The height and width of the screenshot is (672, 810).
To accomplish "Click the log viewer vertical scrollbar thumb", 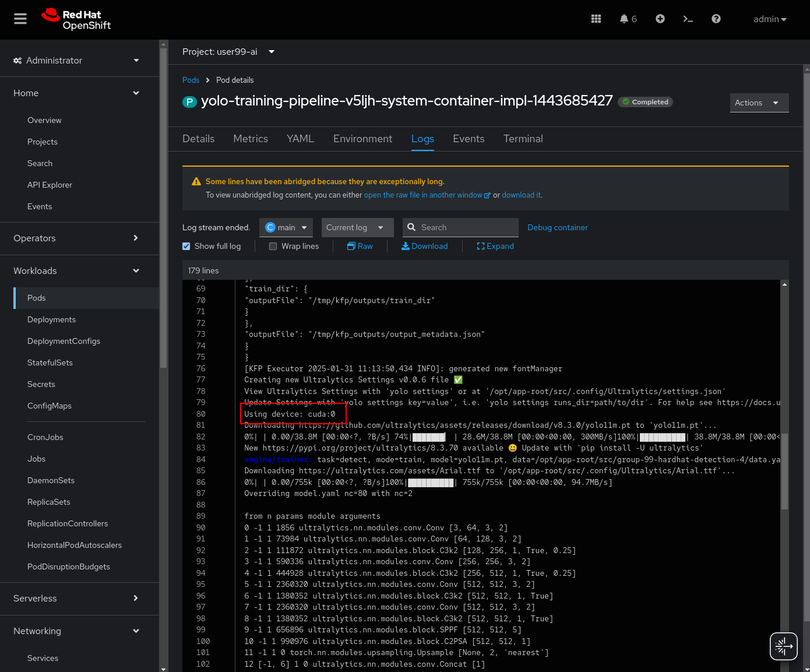I will (784, 472).
